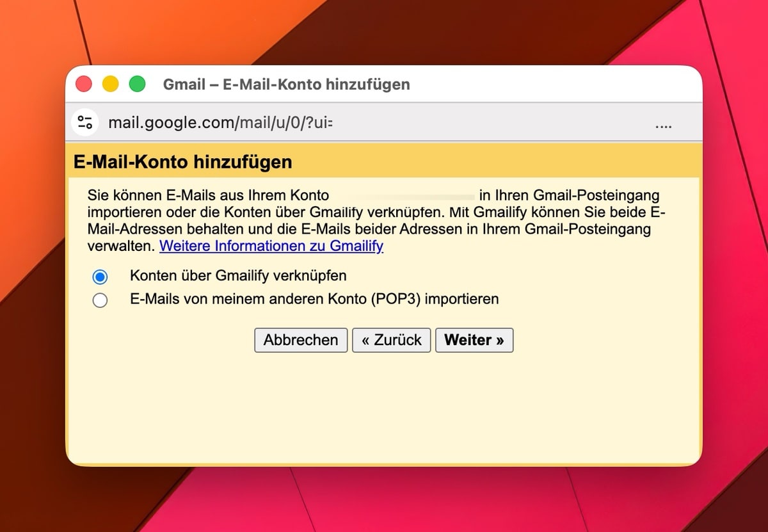Screen dimensions: 768x532
Task: Click the site information icon in address bar
Action: [85, 122]
